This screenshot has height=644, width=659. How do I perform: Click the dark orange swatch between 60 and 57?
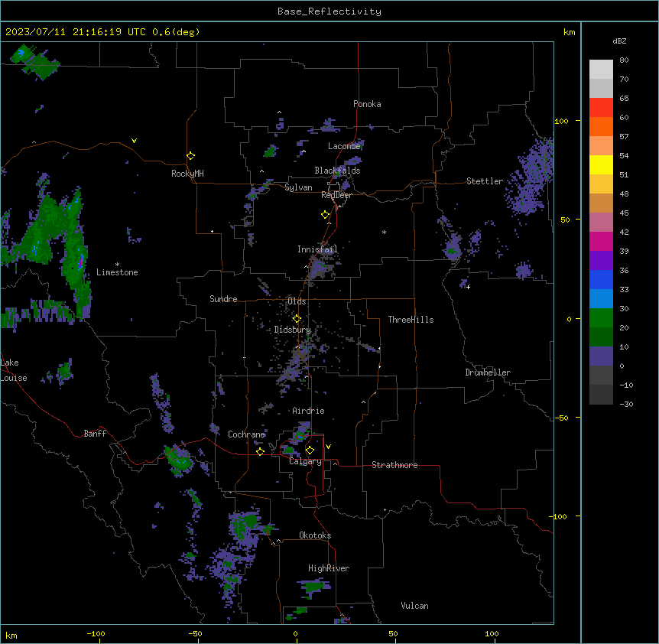(x=601, y=126)
